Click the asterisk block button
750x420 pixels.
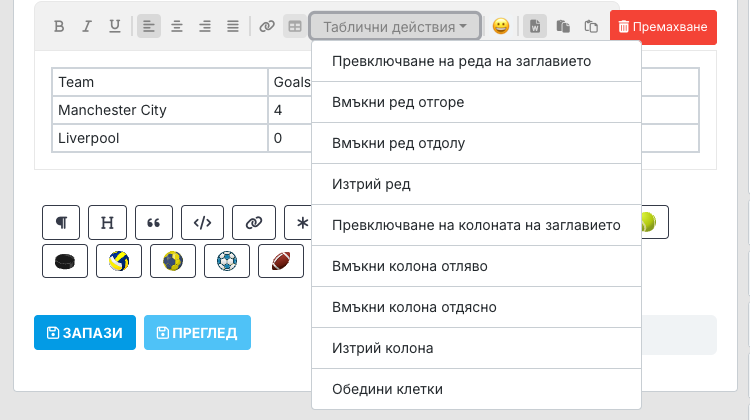click(299, 222)
